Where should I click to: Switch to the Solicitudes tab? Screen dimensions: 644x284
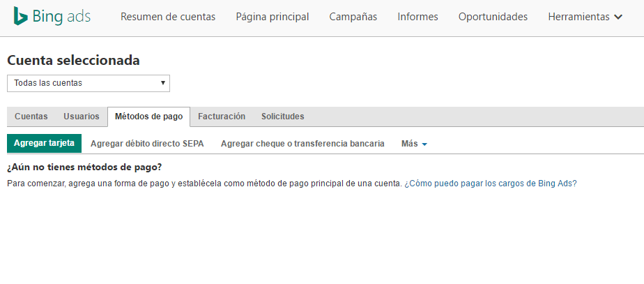pos(282,117)
